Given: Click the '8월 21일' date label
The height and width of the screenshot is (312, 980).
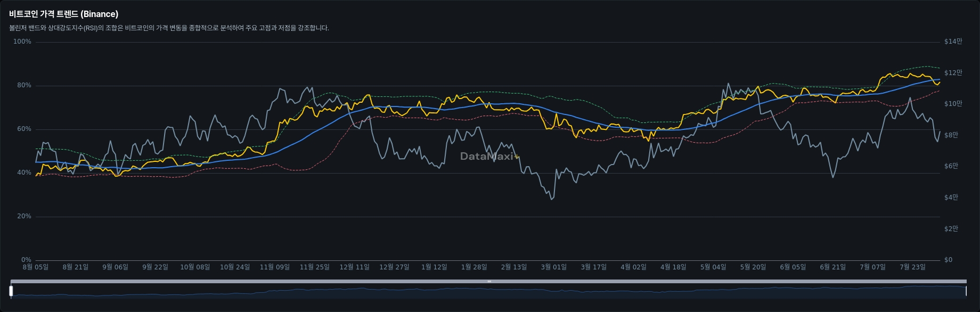Looking at the screenshot, I should [x=76, y=267].
